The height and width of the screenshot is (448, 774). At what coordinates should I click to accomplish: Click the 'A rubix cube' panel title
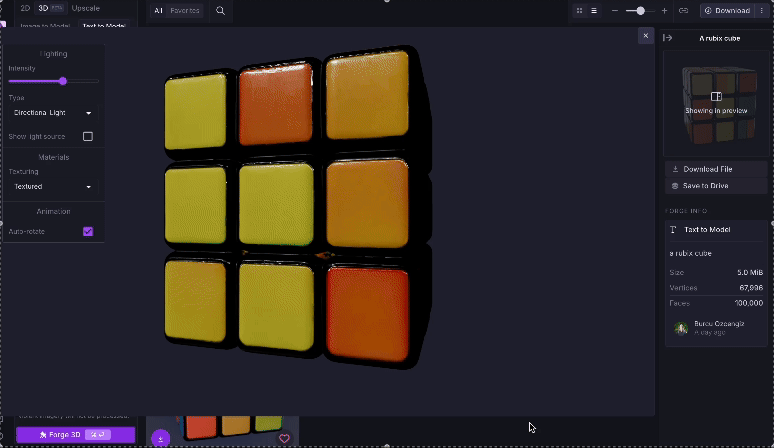719,38
